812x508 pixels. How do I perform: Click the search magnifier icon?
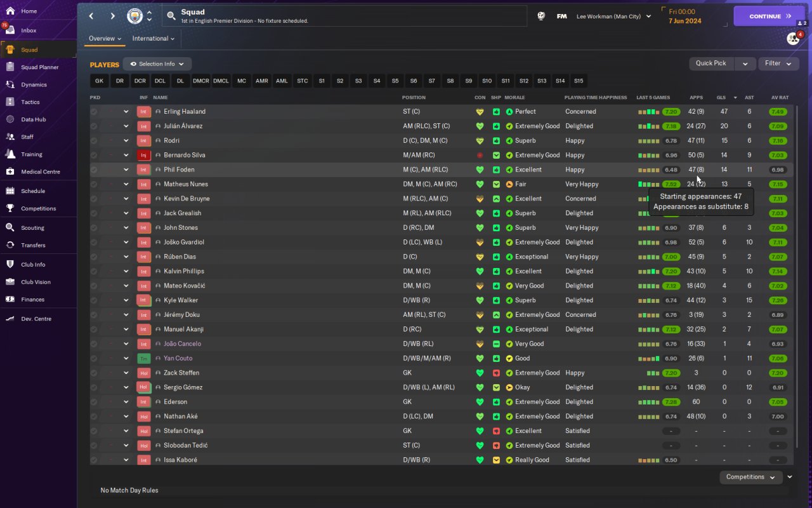coord(171,16)
